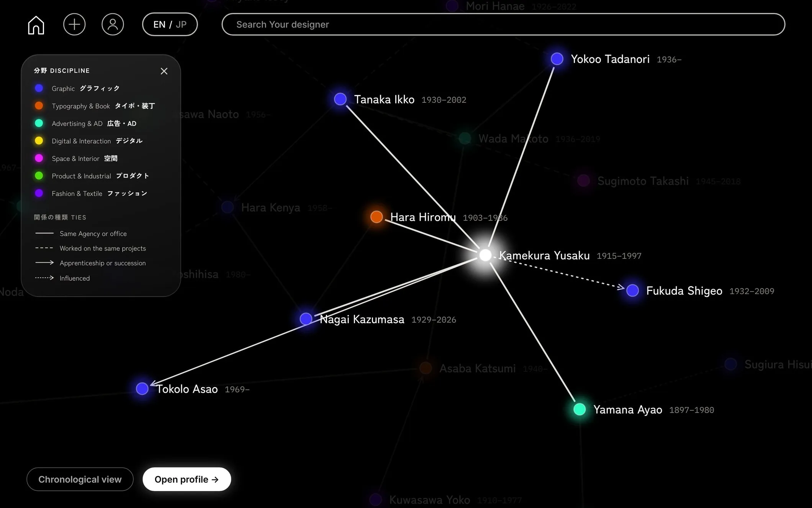Focus the Search Your designer field
Viewport: 812px width, 508px height.
click(x=503, y=25)
